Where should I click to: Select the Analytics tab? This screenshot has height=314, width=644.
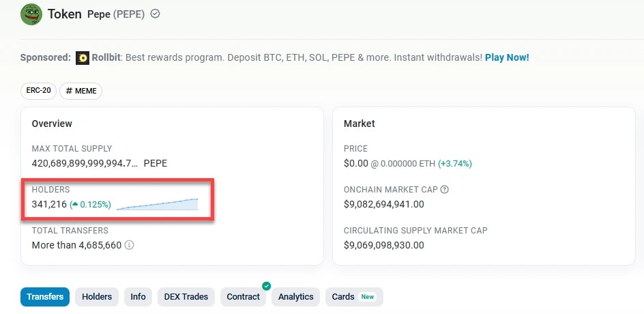tap(296, 297)
